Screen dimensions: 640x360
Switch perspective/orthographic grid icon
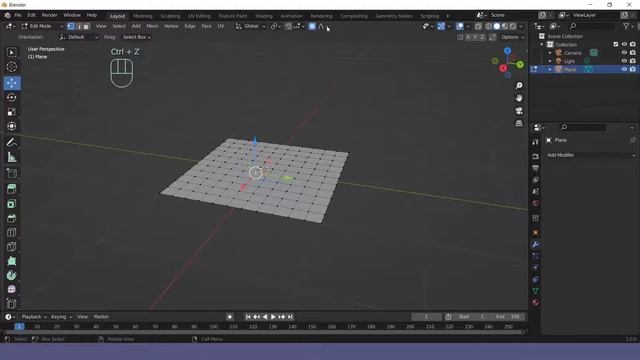click(x=519, y=123)
